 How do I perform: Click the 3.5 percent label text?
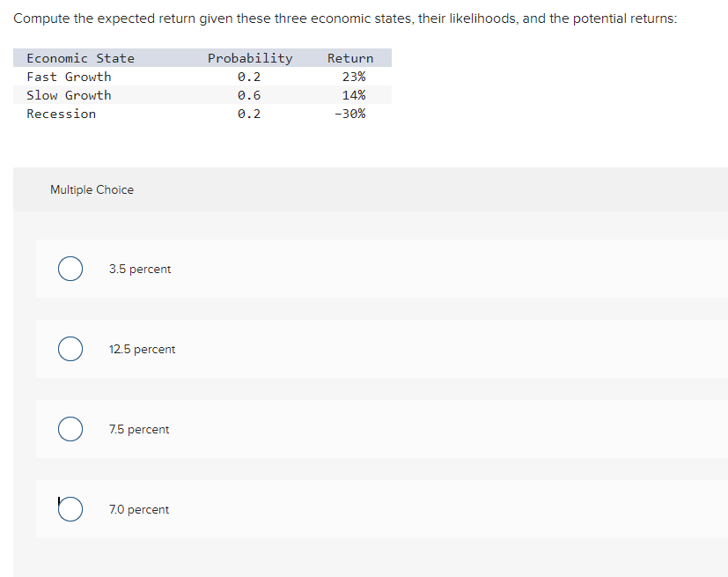tap(140, 269)
